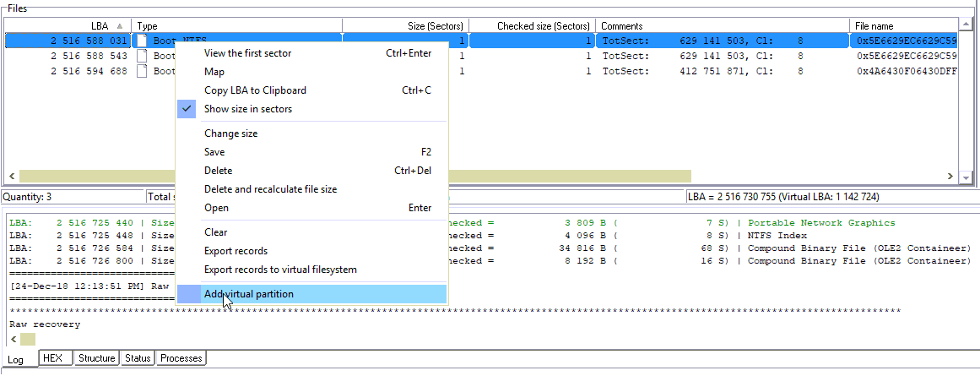Open the Structure tab

(x=96, y=358)
